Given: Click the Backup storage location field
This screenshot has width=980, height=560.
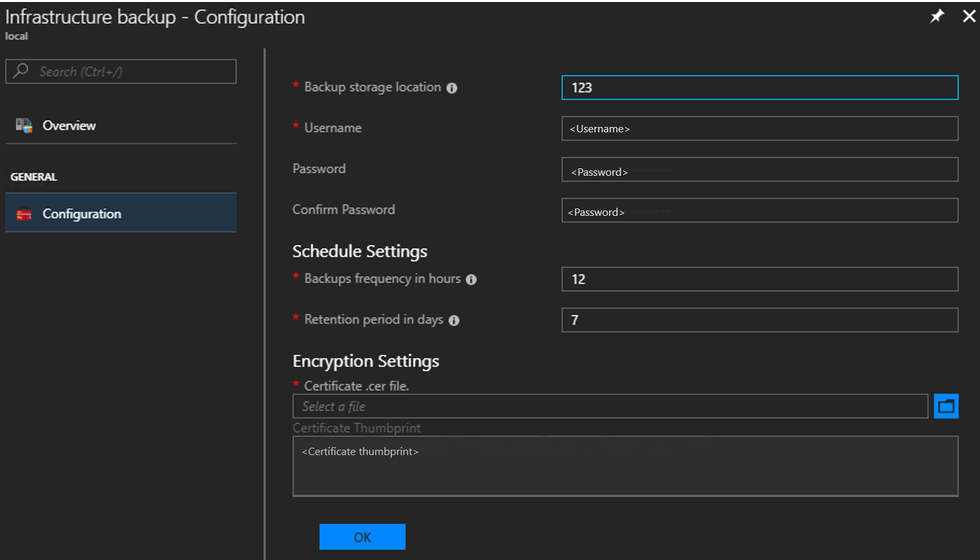Looking at the screenshot, I should pos(759,87).
